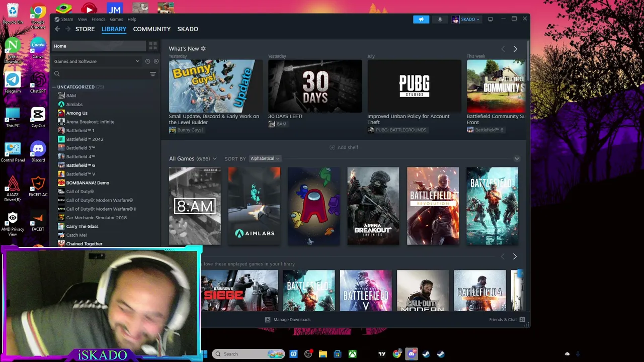This screenshot has height=362, width=644.
Task: Open the Games menu
Action: coord(116,19)
